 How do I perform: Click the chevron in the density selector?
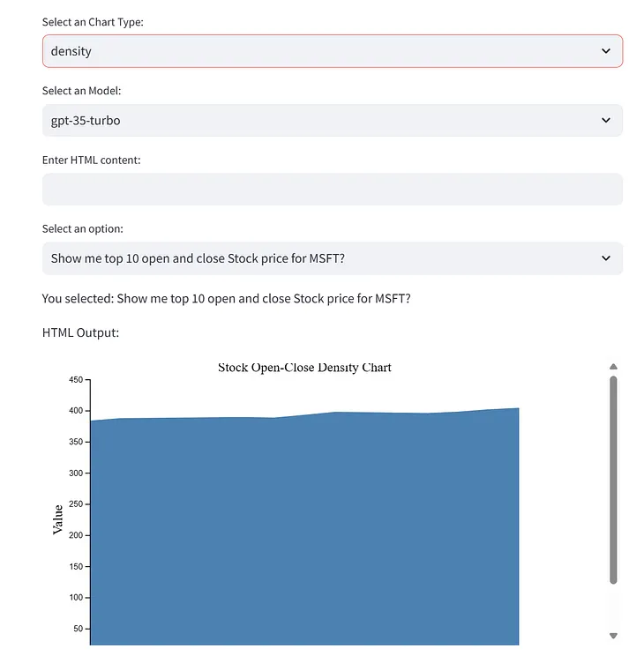(606, 51)
